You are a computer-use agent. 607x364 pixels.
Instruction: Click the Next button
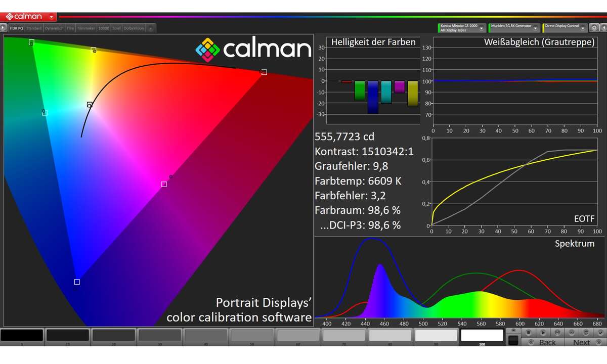(x=584, y=342)
